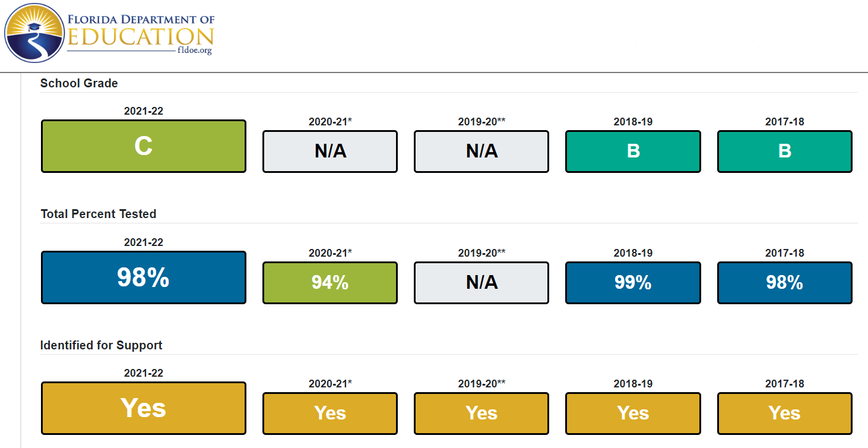Click the 98% tested box for 2021-22

[x=144, y=277]
